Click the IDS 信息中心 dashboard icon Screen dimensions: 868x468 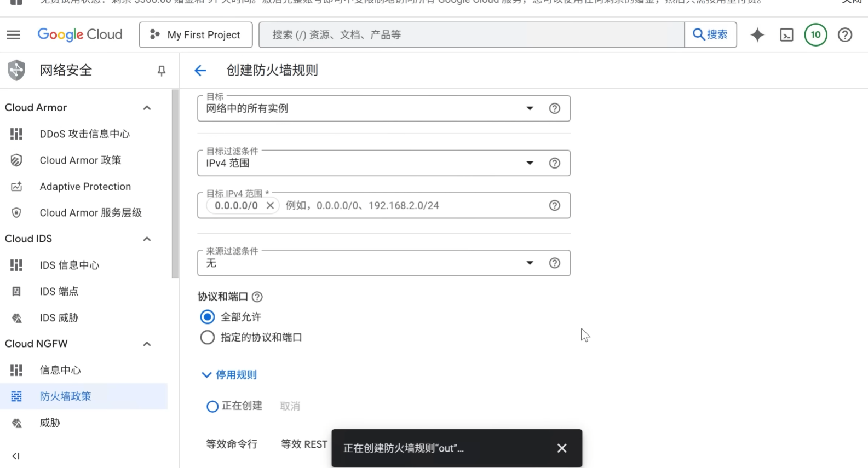(16, 265)
